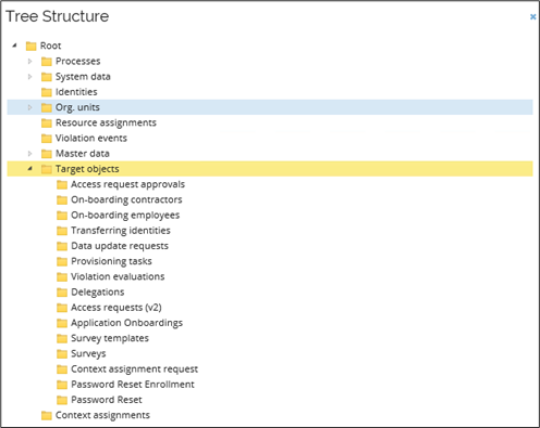Click the Context assignments folder icon

point(46,415)
